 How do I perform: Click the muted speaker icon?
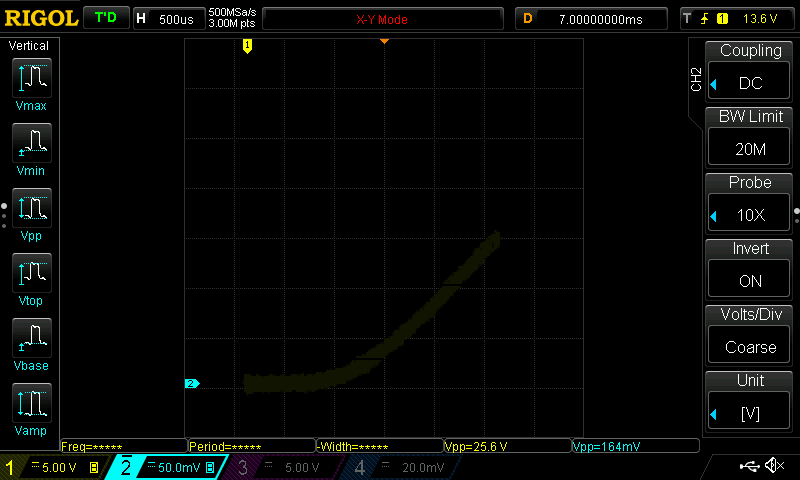(x=774, y=465)
